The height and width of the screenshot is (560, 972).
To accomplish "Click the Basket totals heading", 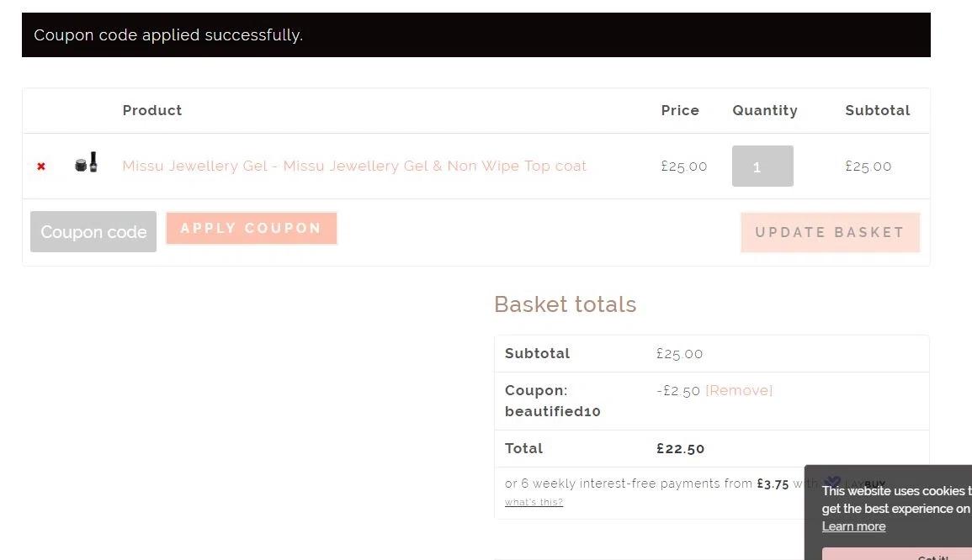I will tap(565, 304).
